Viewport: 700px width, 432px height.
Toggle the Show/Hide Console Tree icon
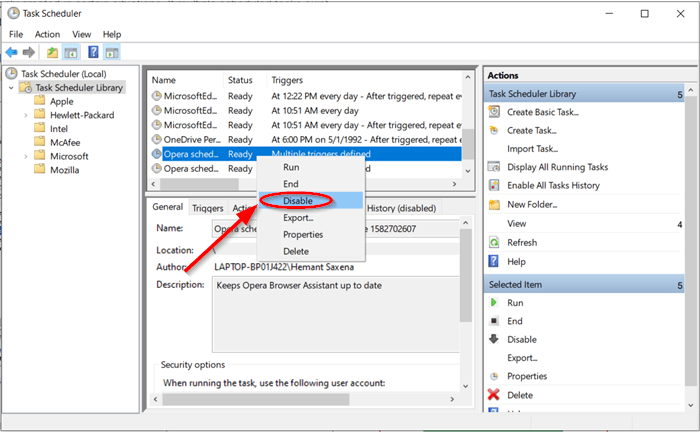(71, 53)
